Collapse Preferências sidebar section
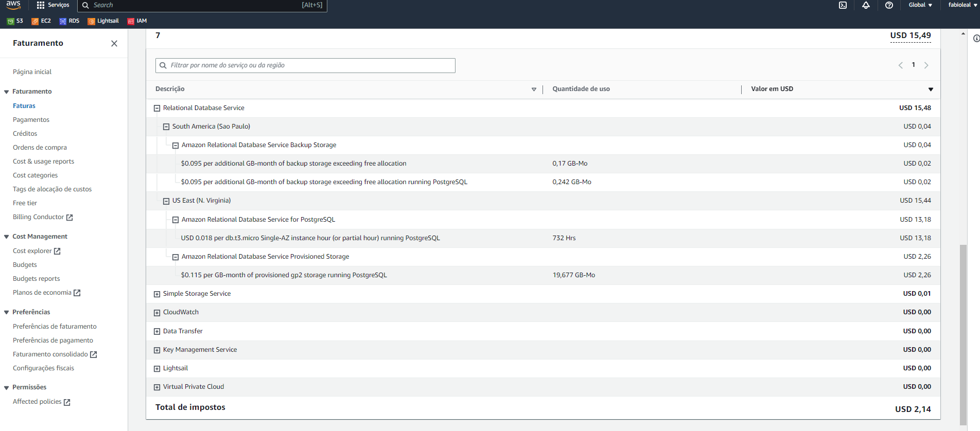The width and height of the screenshot is (980, 431). (x=7, y=313)
